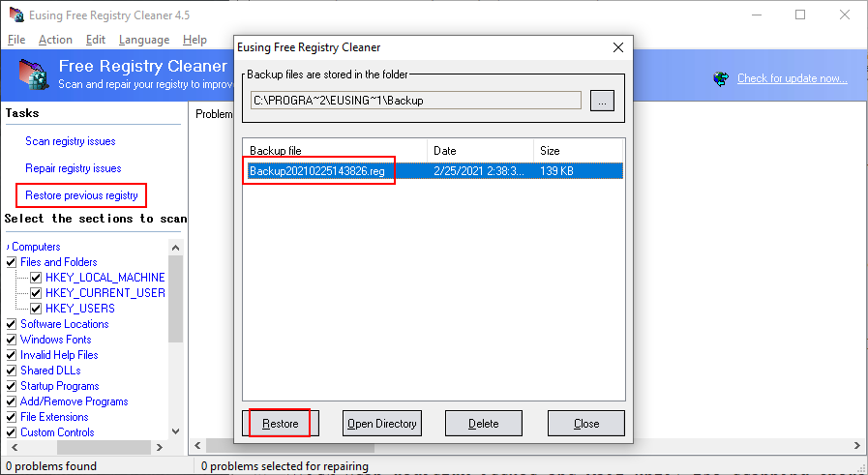Click the registry cube logo in the banner
Image resolution: width=868 pixels, height=475 pixels.
[33, 74]
